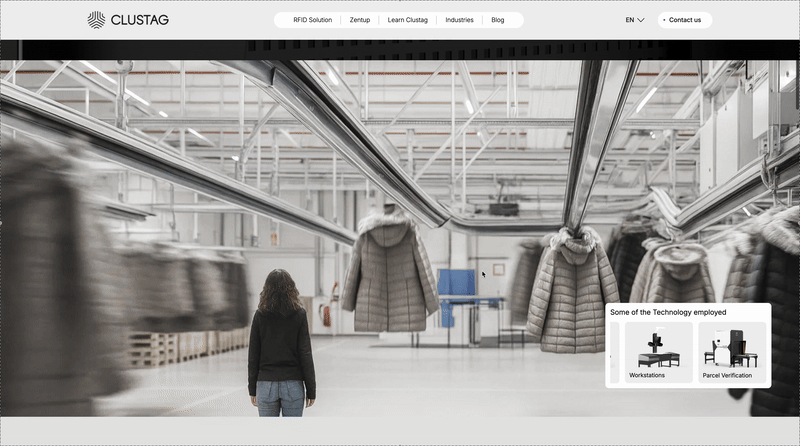Click the Parcel Verification scanner image

(731, 347)
